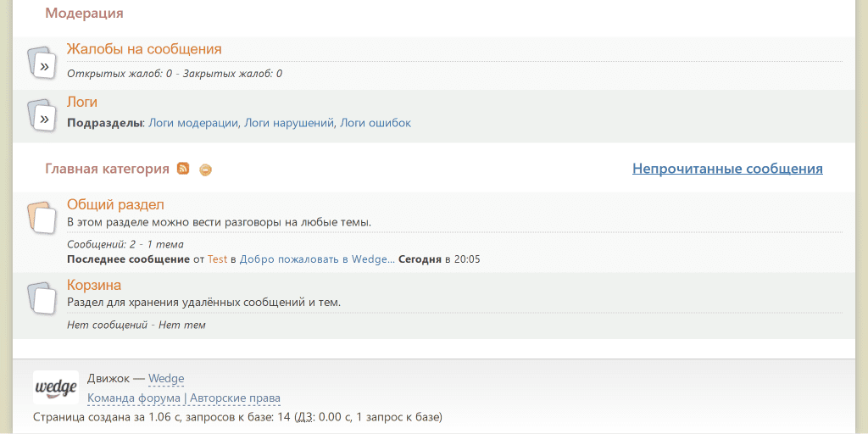Image resolution: width=868 pixels, height=434 pixels.
Task: Collapse the Главная категория section
Action: point(205,170)
